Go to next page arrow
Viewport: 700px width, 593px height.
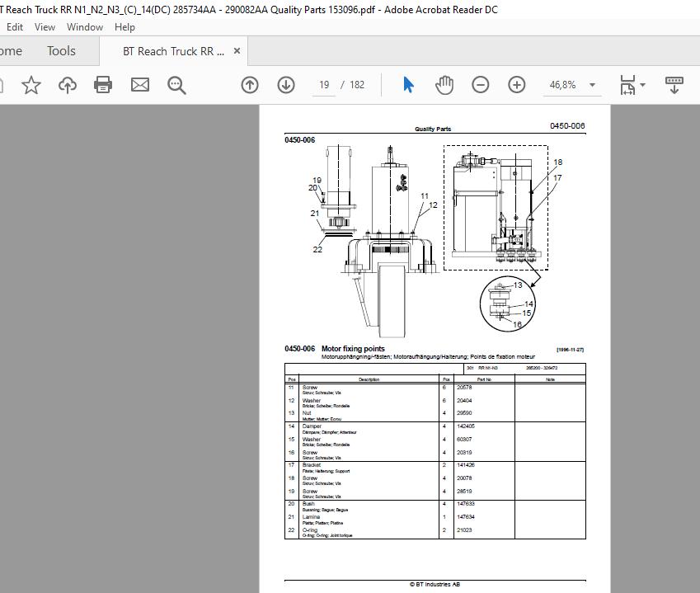pos(286,85)
